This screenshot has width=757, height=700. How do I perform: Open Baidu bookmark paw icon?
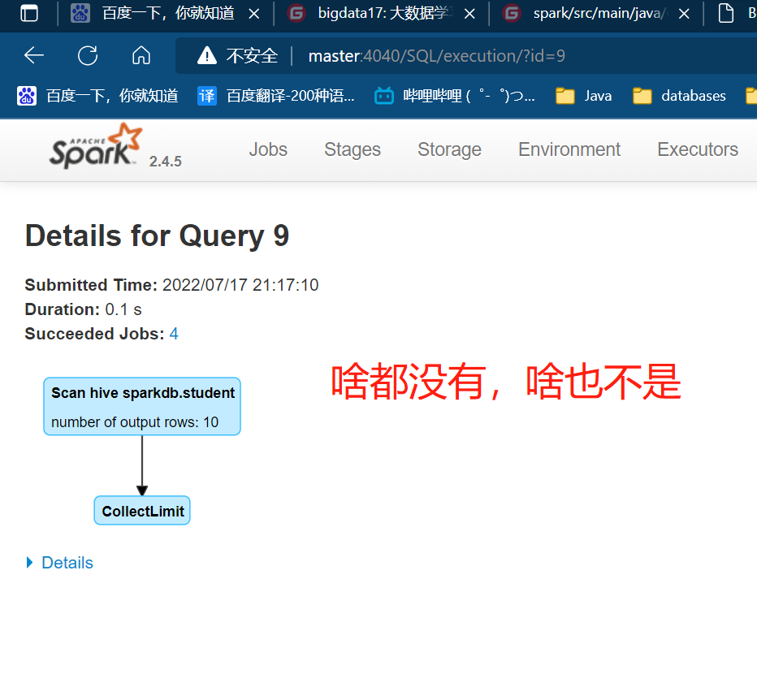(x=27, y=96)
